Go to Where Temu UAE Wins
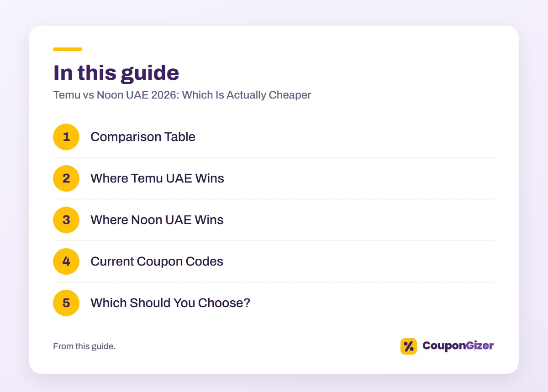Image resolution: width=548 pixels, height=392 pixels. pos(157,178)
